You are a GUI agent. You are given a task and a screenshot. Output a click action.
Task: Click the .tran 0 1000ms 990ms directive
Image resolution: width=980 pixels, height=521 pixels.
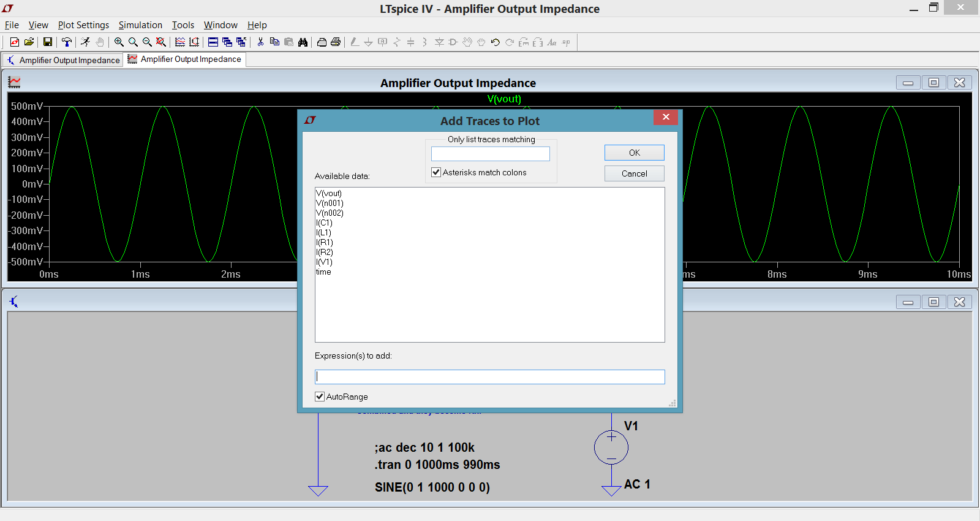[437, 465]
